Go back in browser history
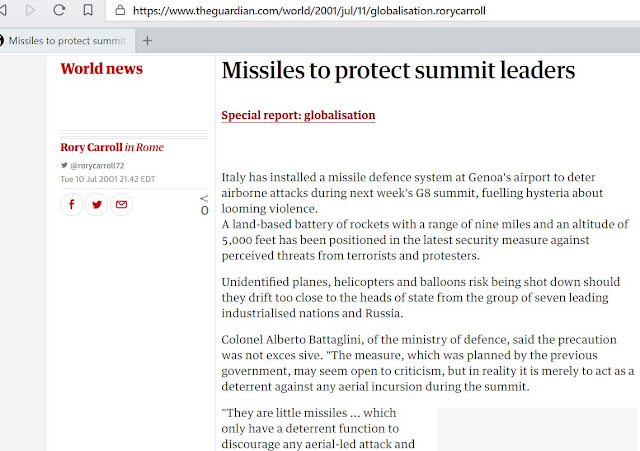The image size is (640, 451). pos(6,11)
